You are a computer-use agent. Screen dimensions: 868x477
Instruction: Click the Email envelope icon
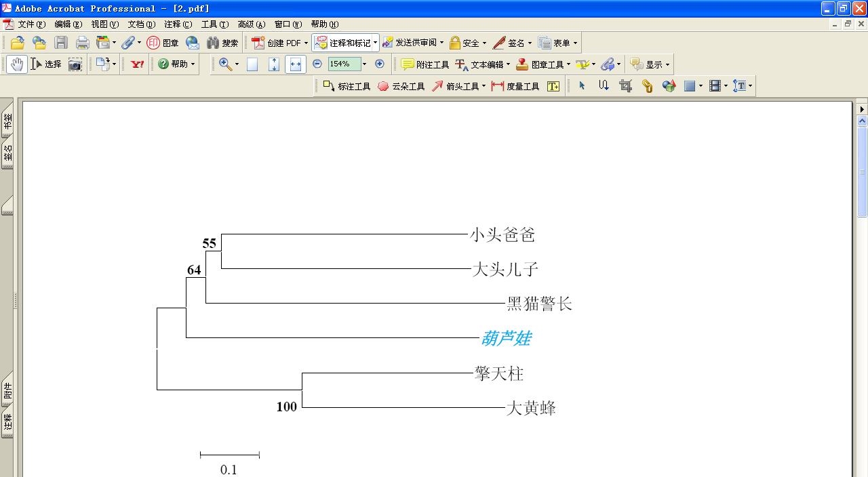pos(193,43)
